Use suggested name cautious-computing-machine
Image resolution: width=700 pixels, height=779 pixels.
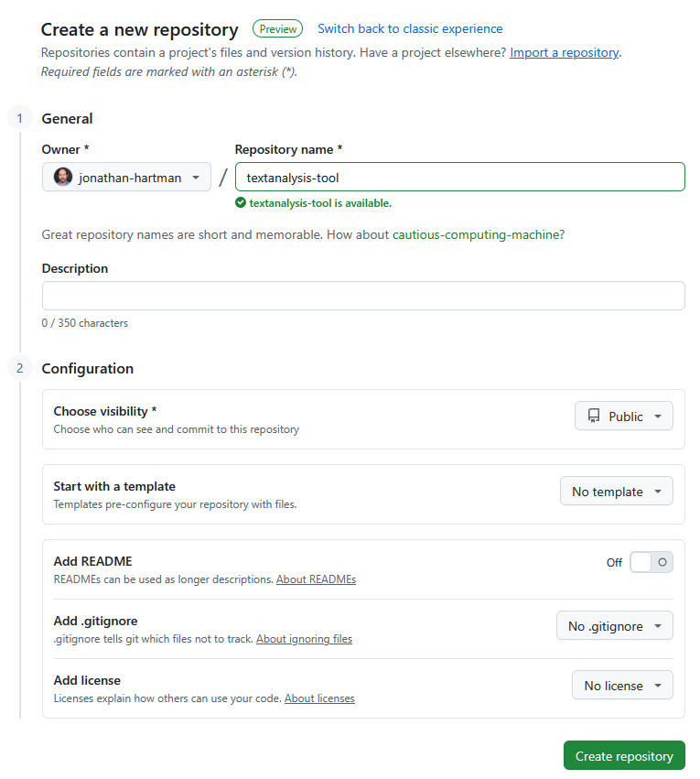click(x=476, y=234)
